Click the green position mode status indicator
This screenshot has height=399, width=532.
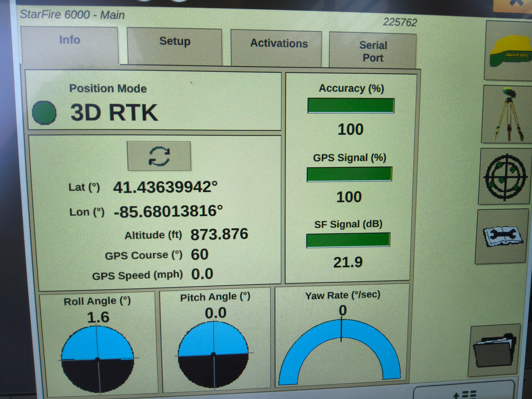tap(44, 112)
